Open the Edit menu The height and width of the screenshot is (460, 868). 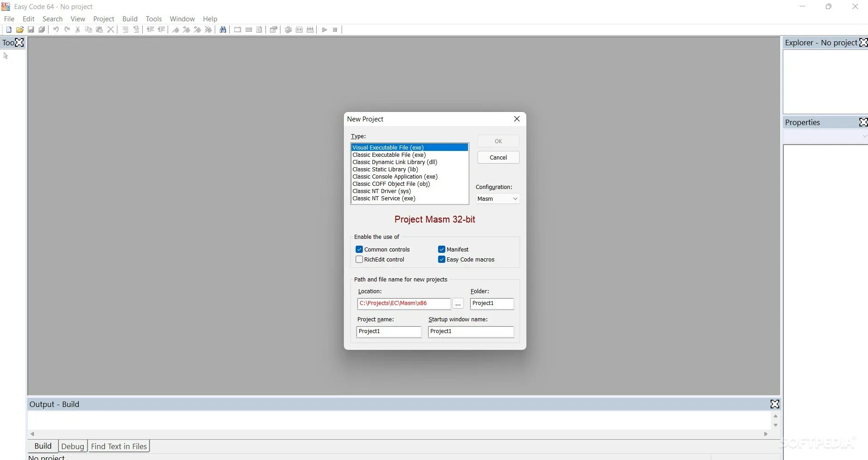(x=29, y=19)
